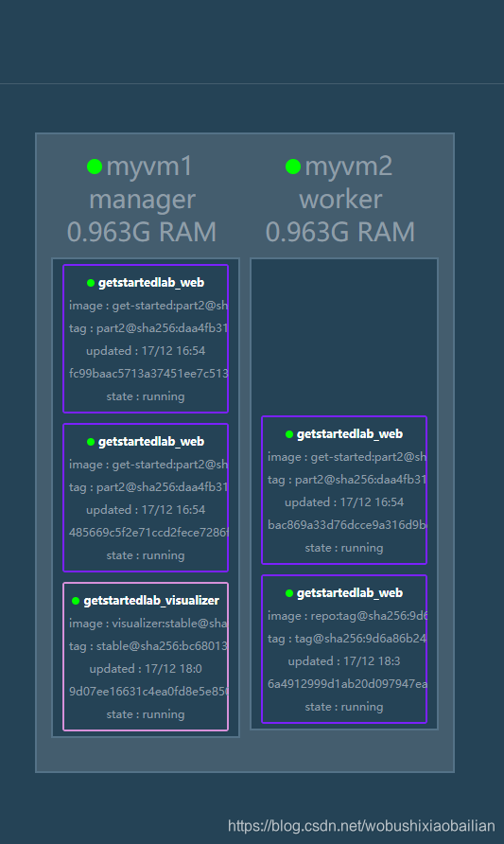Screen dimensions: 504x844
Task: Click the status dot on the bac869a3 task card
Action: (288, 434)
